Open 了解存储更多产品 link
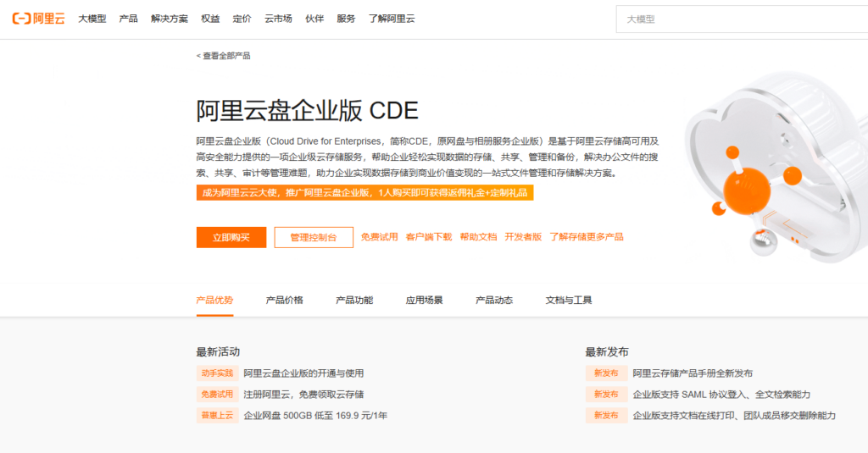The width and height of the screenshot is (868, 453). point(587,237)
